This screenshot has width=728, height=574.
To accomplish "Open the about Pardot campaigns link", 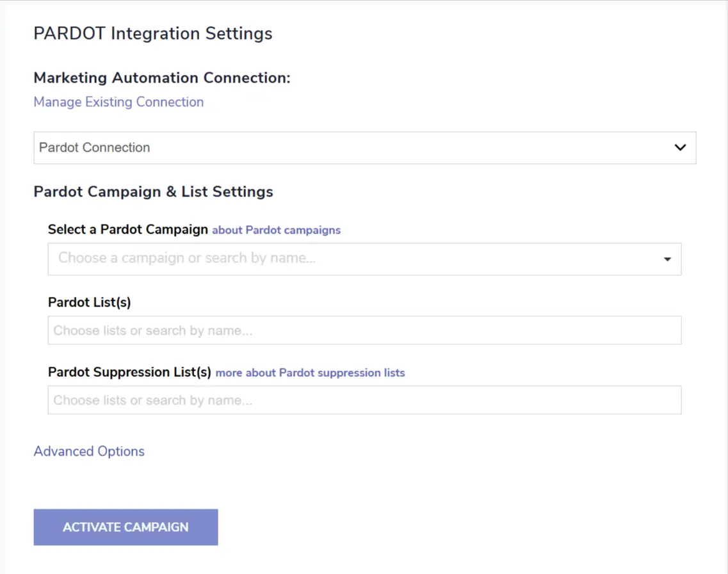I will (x=276, y=230).
